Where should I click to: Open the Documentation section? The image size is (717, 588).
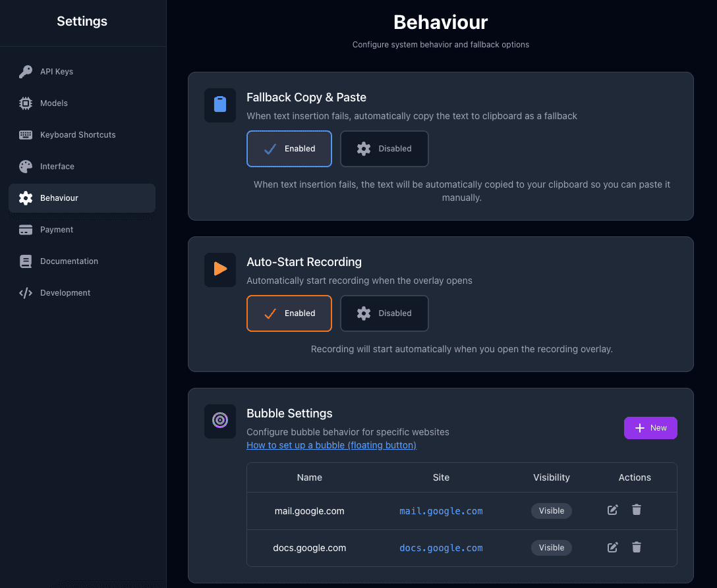69,261
